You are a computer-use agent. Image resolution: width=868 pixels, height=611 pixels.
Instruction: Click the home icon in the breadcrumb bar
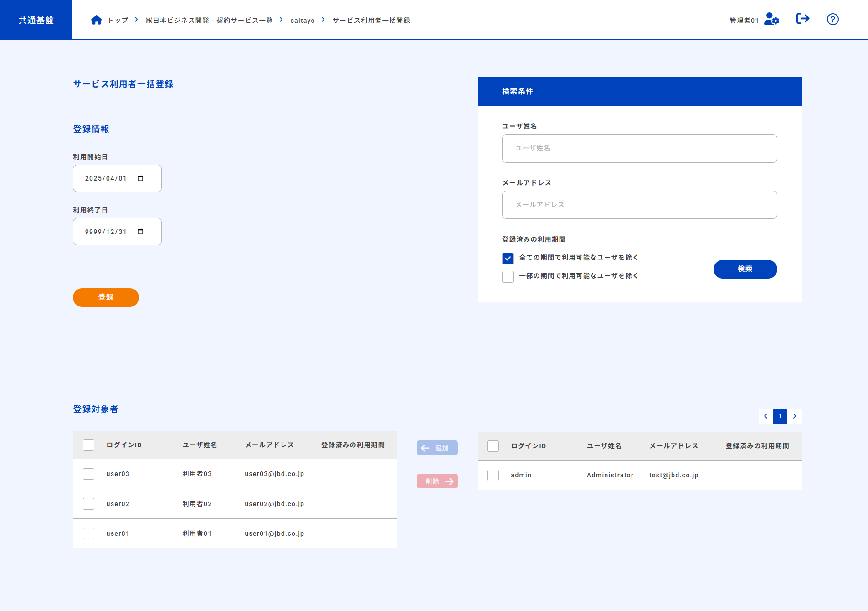coord(96,20)
